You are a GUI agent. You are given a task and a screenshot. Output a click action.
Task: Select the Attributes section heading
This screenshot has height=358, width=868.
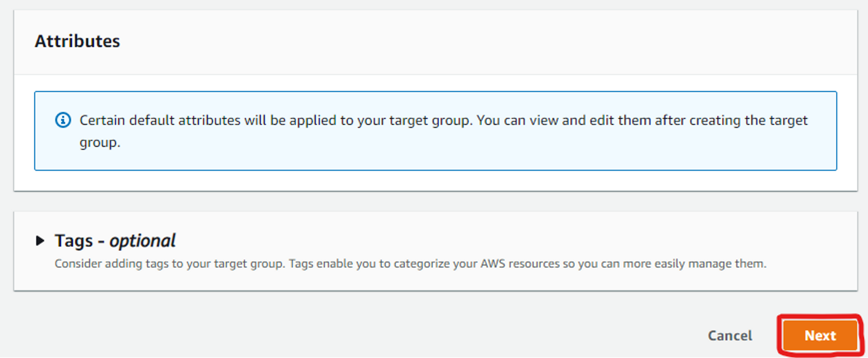[x=77, y=41]
